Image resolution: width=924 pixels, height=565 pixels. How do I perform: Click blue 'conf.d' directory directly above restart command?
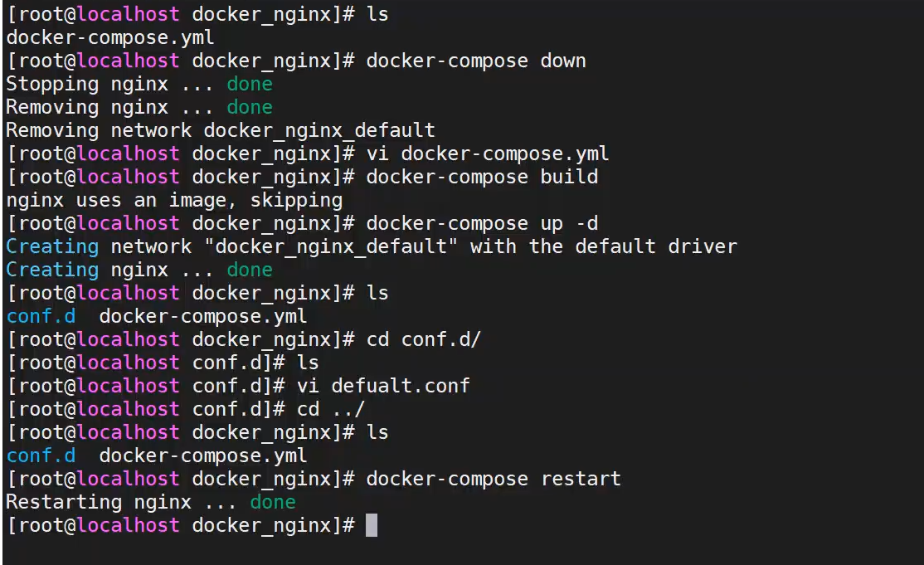pyautogui.click(x=41, y=455)
